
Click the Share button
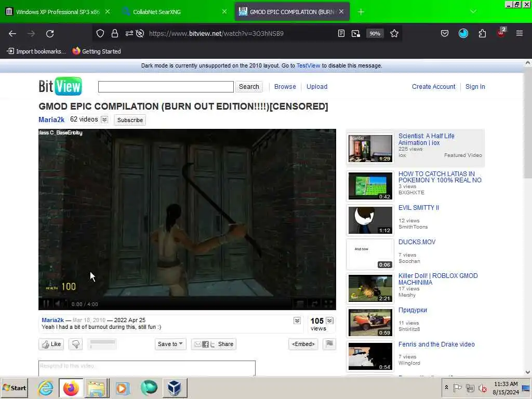(x=214, y=344)
